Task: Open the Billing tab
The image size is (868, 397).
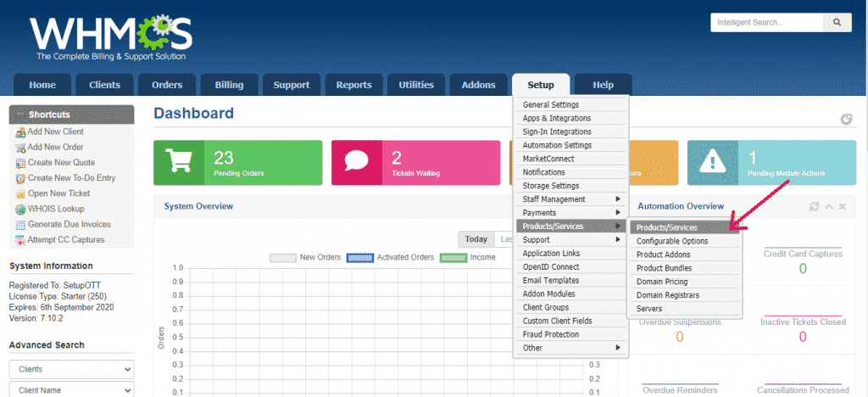Action: [x=229, y=85]
